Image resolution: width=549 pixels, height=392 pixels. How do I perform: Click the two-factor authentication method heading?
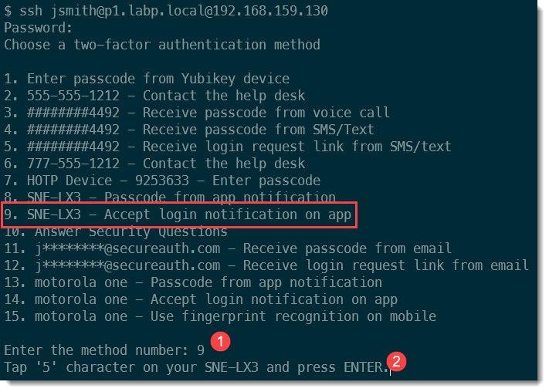point(162,45)
